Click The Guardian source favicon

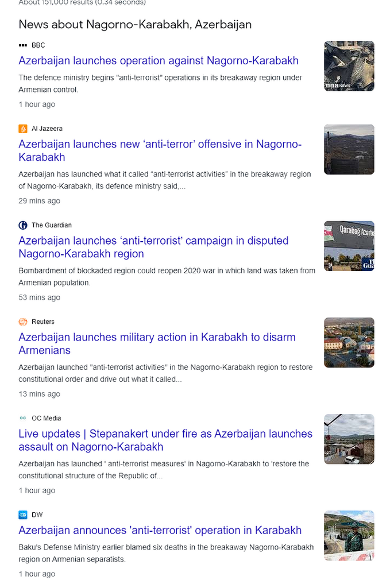coord(23,225)
